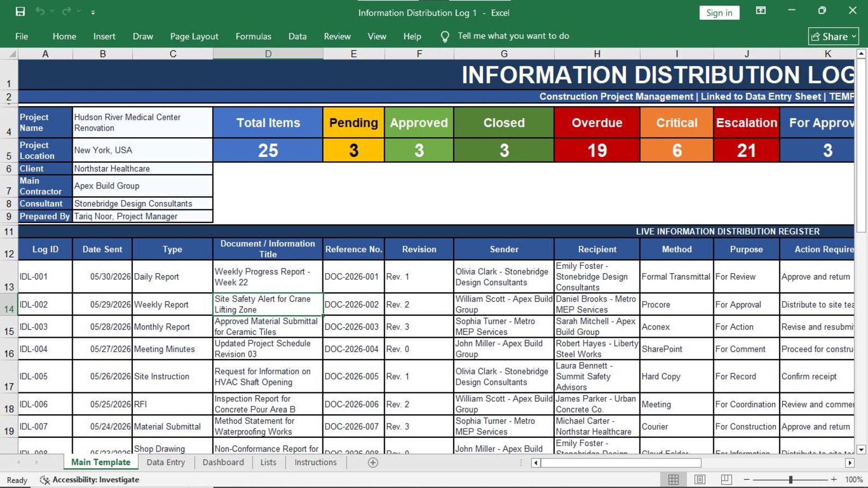Open the View ribbon tab
This screenshot has width=868, height=488.
[x=377, y=37]
